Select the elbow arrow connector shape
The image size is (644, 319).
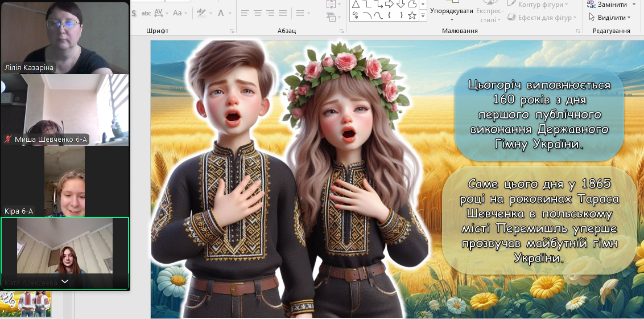[x=378, y=4]
